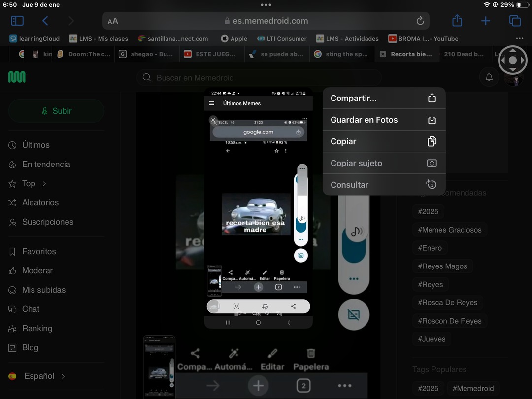Open the #Memedroid popular tag
Image resolution: width=532 pixels, height=399 pixels.
[x=473, y=389]
